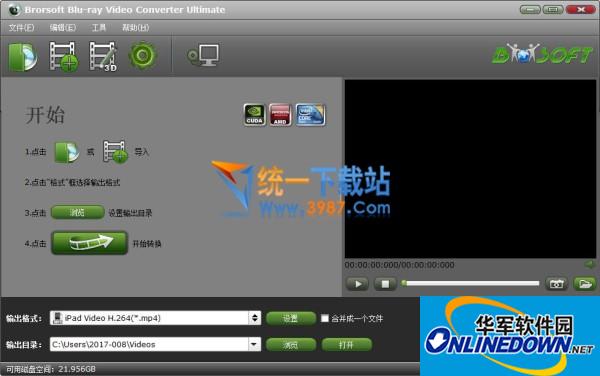Viewport: 600px width, 376px height.
Task: Load Blu-ray disc from toolbar icon
Action: click(23, 57)
